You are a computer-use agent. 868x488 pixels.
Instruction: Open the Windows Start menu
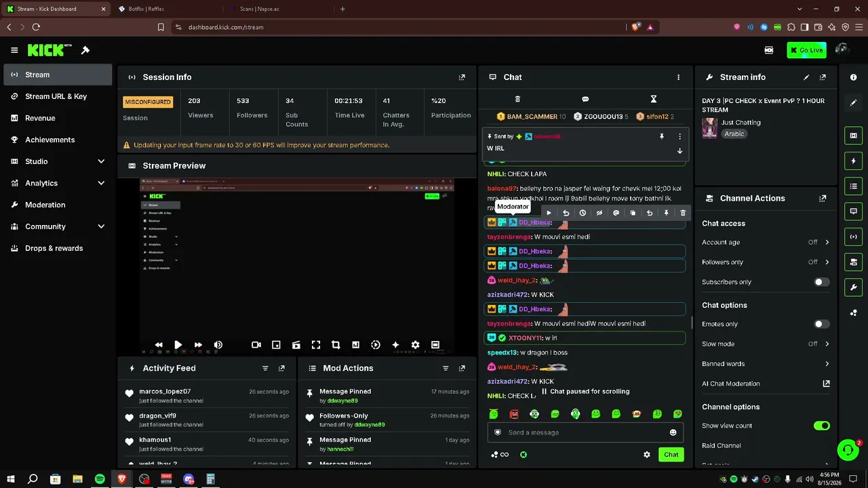coord(11,479)
